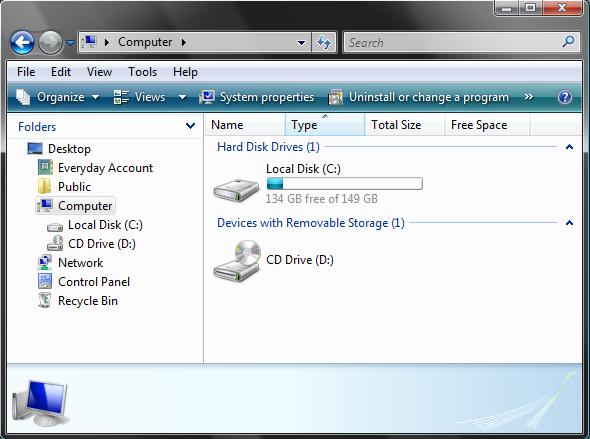The height and width of the screenshot is (439, 590).
Task: Open the Views dropdown arrow
Action: tap(182, 97)
